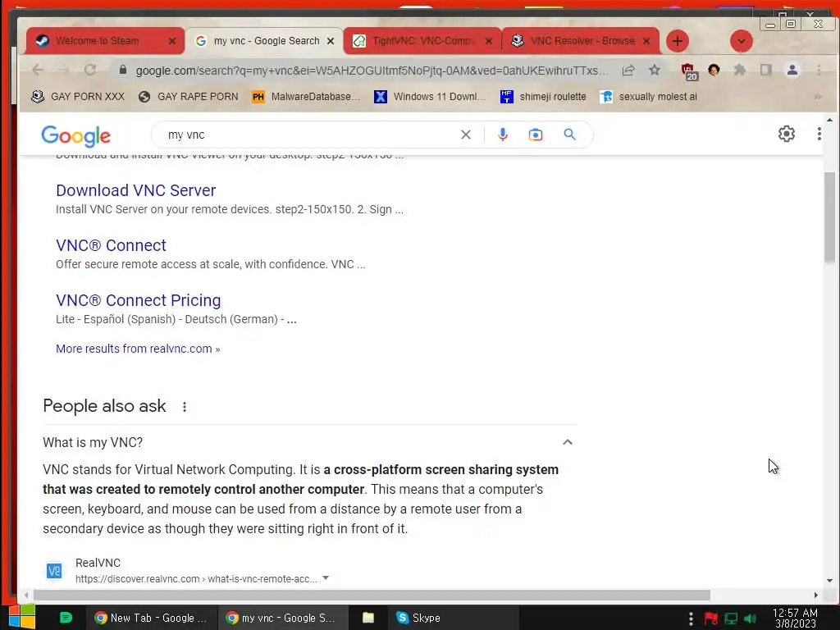
Task: Open the uBlock extension showing 20
Action: [688, 71]
